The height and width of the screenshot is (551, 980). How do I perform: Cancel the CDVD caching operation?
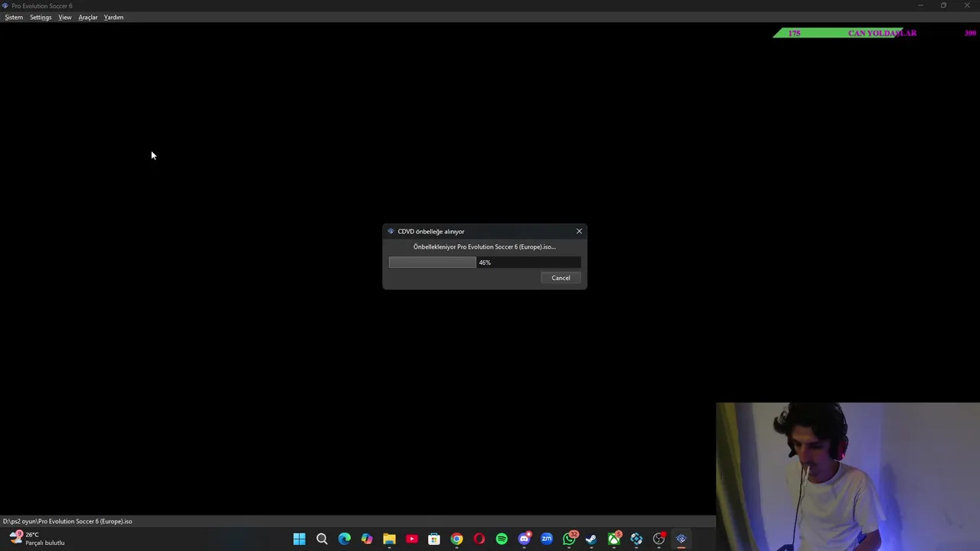pos(560,278)
